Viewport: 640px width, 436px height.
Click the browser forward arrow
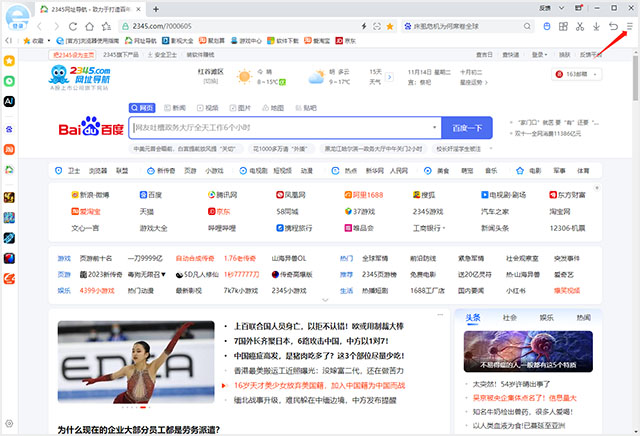(56, 27)
